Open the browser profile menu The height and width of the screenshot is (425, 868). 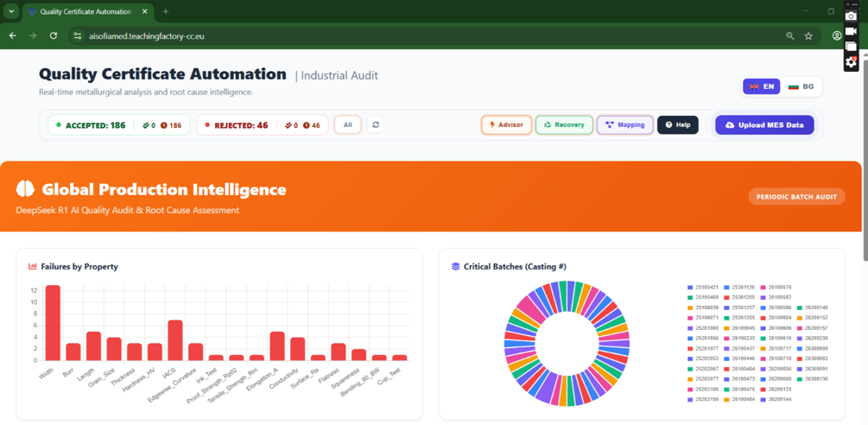[836, 36]
